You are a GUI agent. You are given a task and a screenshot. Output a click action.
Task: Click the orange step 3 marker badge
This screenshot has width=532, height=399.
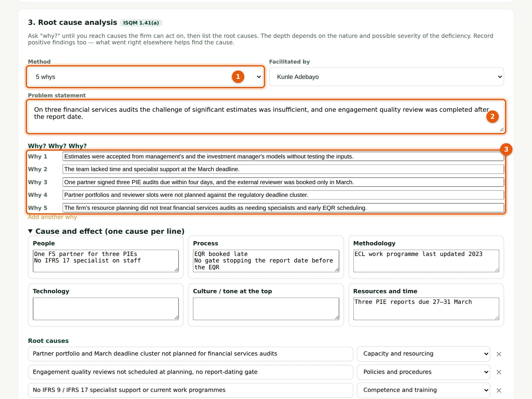pos(506,149)
